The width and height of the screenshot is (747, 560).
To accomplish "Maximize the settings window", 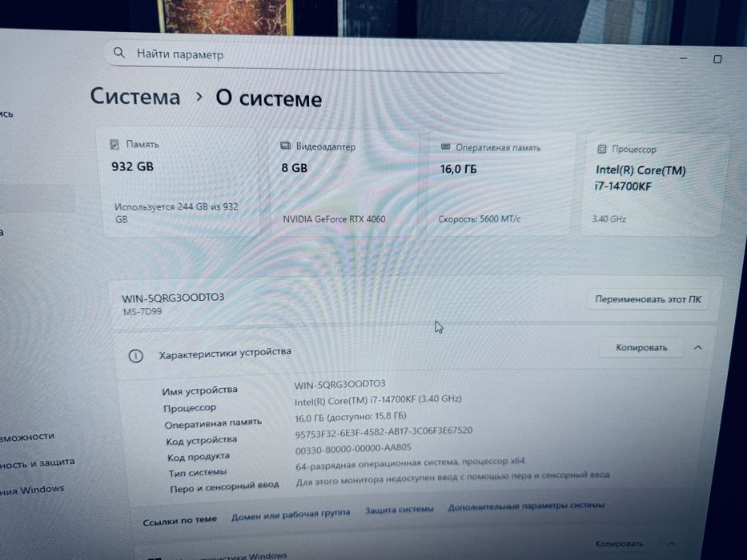I will coord(717,59).
